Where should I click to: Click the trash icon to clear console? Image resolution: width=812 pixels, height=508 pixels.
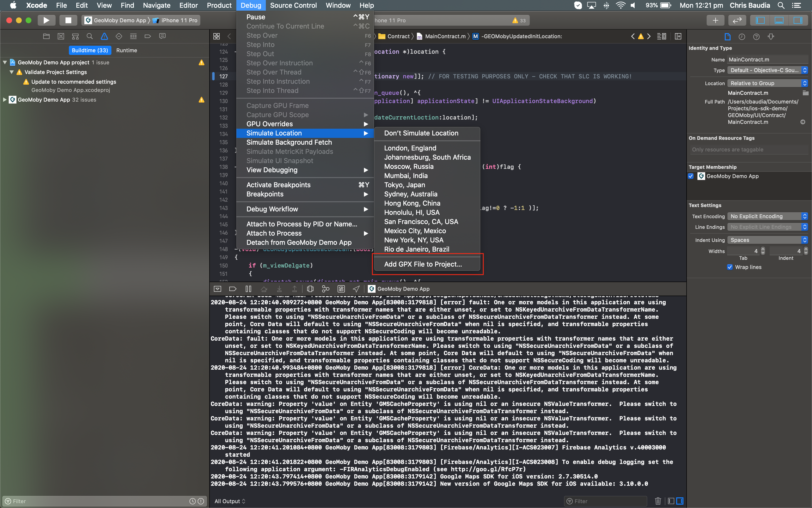click(658, 501)
